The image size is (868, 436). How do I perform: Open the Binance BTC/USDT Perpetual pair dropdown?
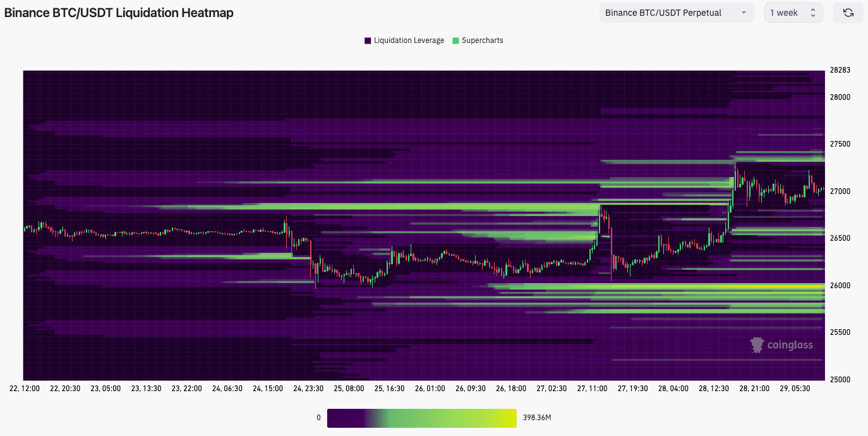tap(676, 13)
